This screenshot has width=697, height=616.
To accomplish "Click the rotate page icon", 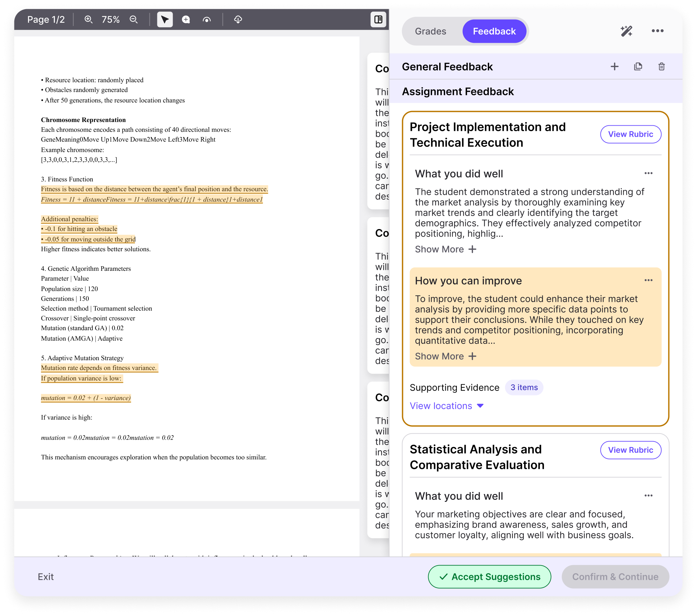I will click(207, 20).
